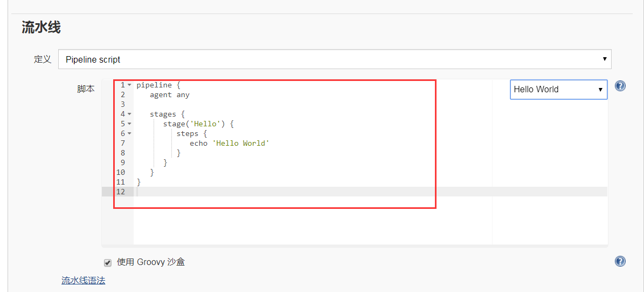Click the 'stages' keyword in the script
Screen dimensions: 644x292
(163, 114)
